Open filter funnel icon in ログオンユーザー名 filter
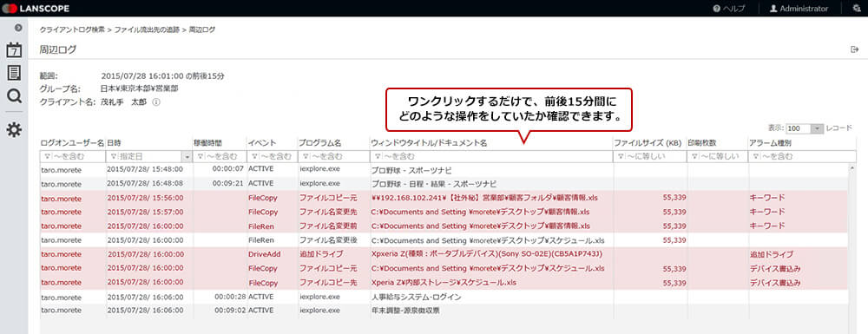This screenshot has height=334, width=868. [46, 157]
